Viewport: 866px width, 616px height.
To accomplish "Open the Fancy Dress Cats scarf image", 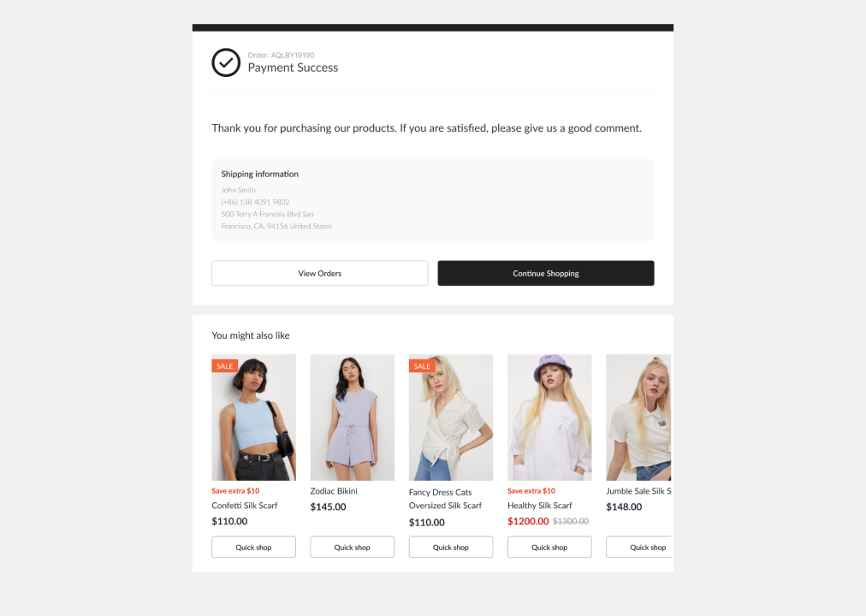I will tap(451, 418).
